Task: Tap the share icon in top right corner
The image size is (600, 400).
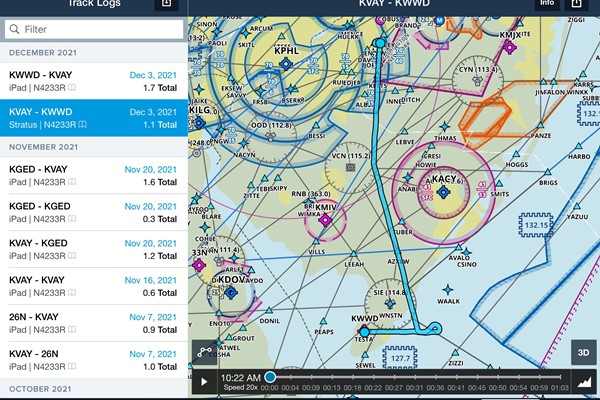Action: click(578, 5)
